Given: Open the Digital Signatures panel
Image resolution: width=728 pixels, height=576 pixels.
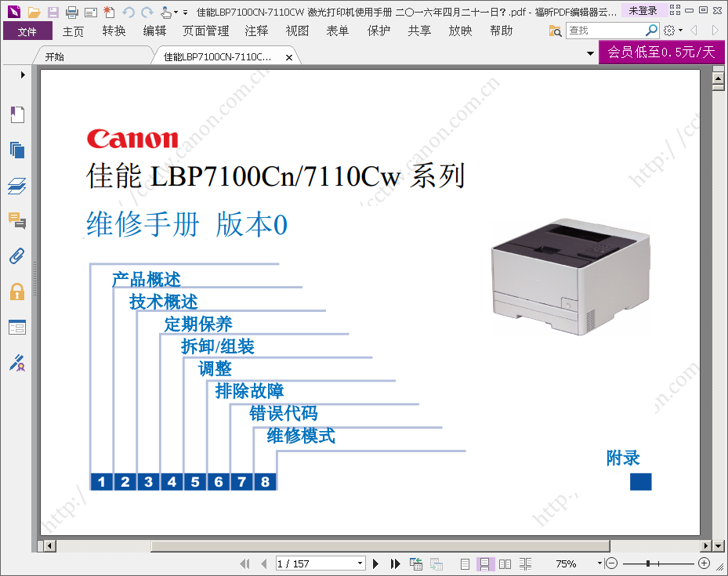Looking at the screenshot, I should pyautogui.click(x=17, y=363).
